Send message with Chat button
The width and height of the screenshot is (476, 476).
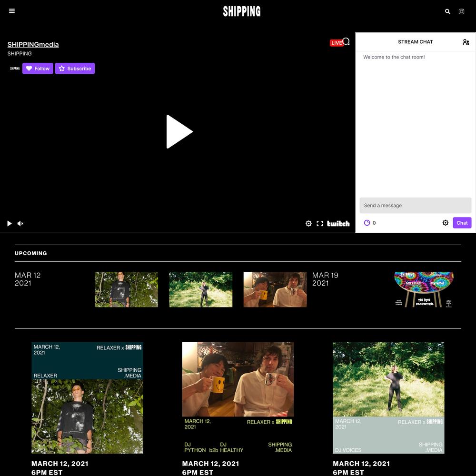pyautogui.click(x=462, y=223)
